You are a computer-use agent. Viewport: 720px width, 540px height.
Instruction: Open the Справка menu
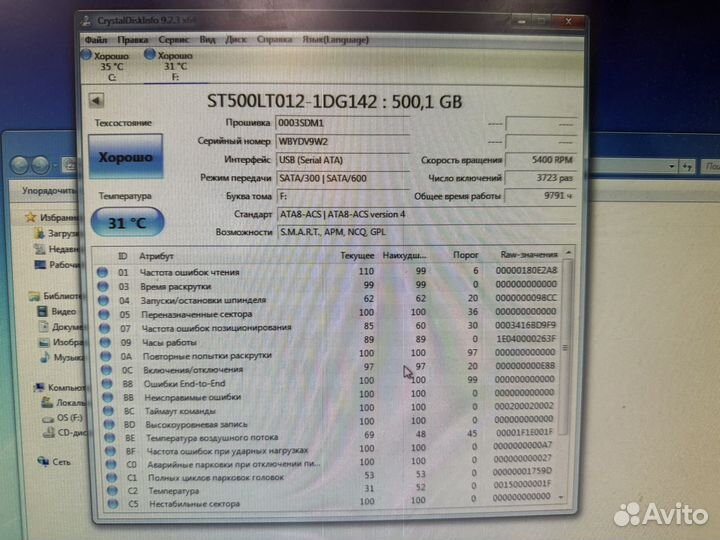coord(274,40)
